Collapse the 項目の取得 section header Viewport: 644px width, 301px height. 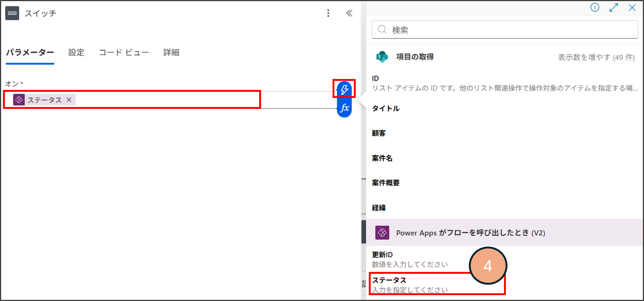(415, 57)
